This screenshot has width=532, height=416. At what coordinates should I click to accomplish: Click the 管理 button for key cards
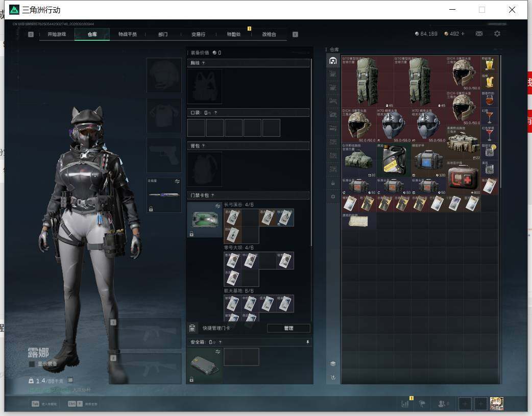(289, 328)
